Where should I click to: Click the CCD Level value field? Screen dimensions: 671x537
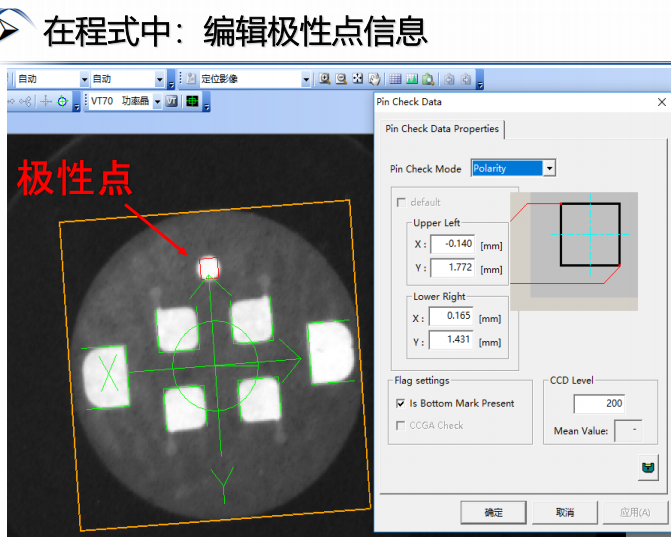(599, 403)
